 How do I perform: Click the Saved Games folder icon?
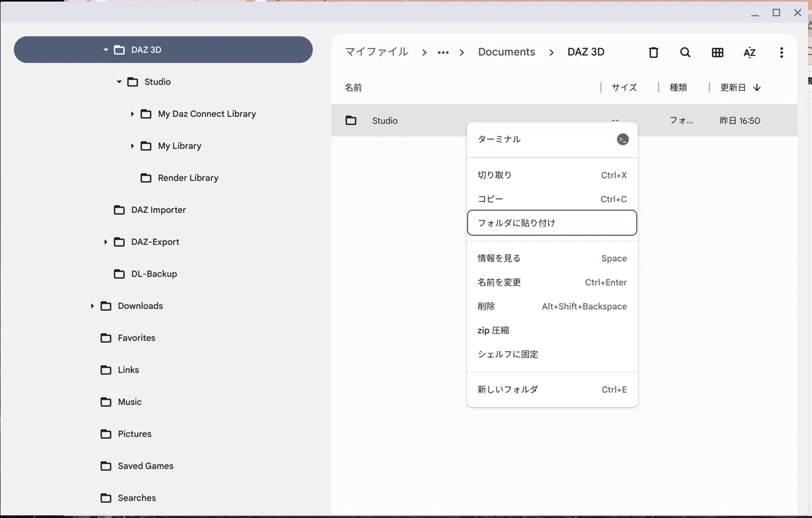click(106, 466)
